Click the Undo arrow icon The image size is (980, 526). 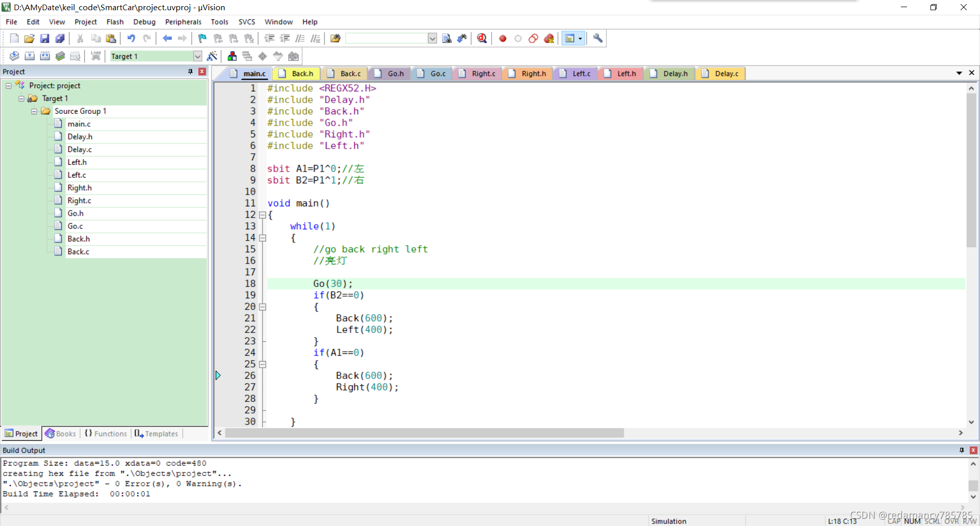[x=131, y=38]
